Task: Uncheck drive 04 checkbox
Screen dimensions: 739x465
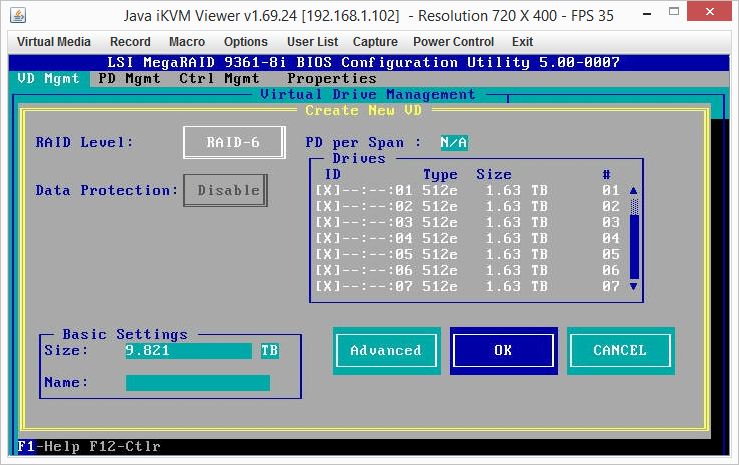Action: [328, 238]
